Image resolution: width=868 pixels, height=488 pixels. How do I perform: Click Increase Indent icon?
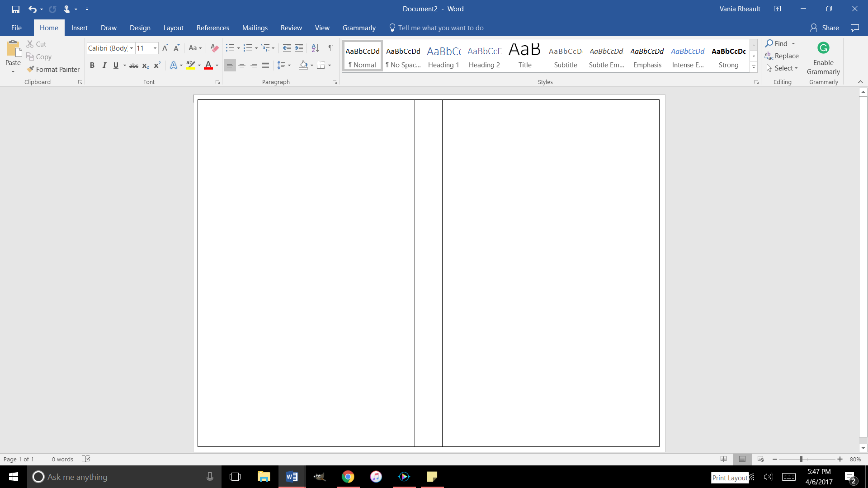coord(299,48)
